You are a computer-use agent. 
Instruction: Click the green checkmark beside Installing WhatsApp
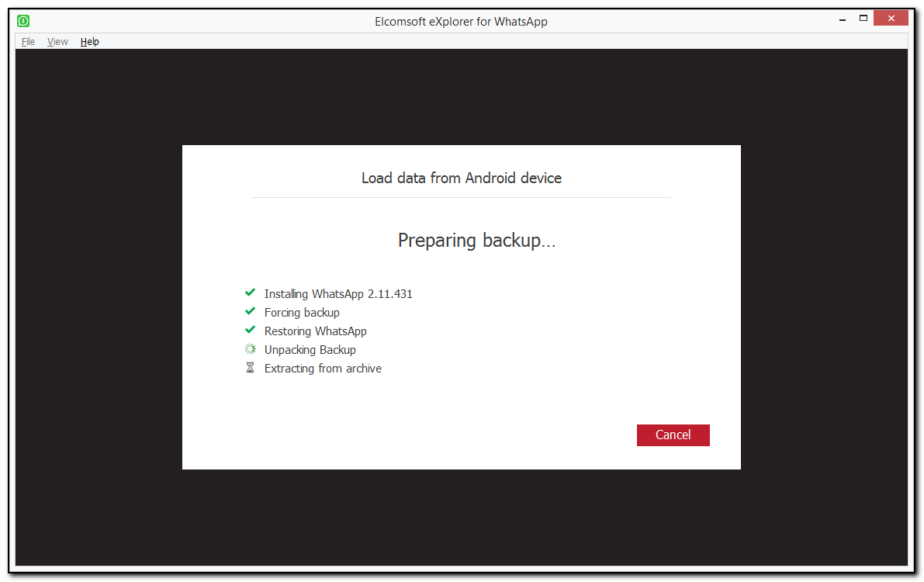pyautogui.click(x=250, y=293)
